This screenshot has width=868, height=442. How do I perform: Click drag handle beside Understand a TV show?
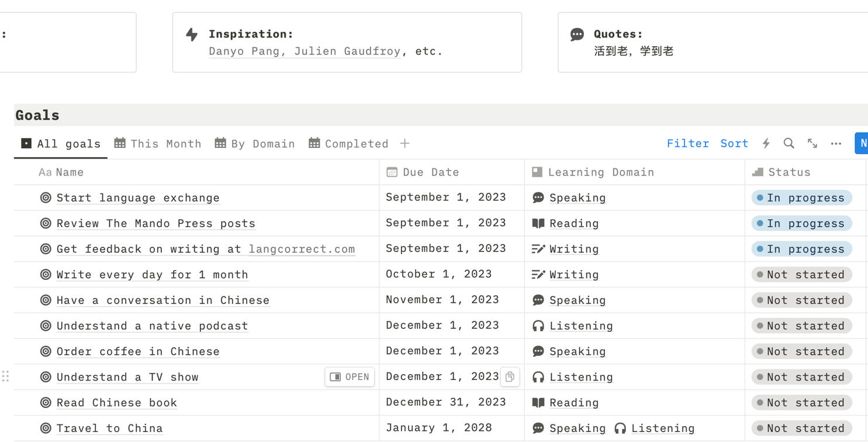click(x=6, y=377)
